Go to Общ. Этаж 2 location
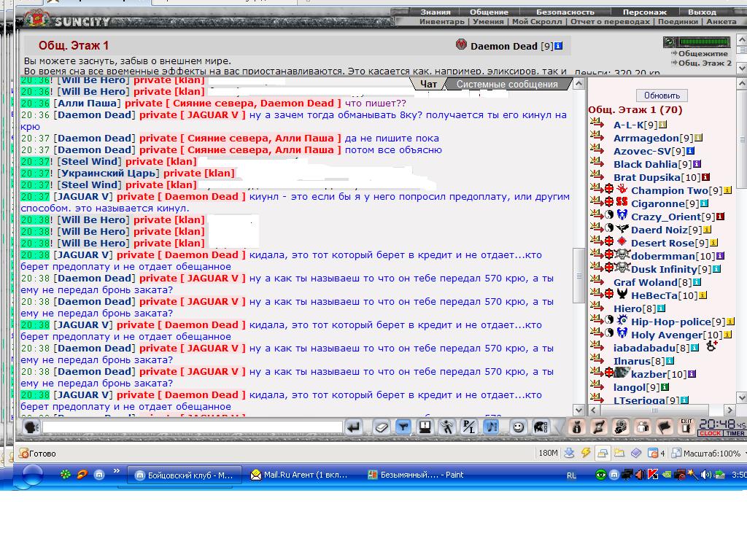 705,63
